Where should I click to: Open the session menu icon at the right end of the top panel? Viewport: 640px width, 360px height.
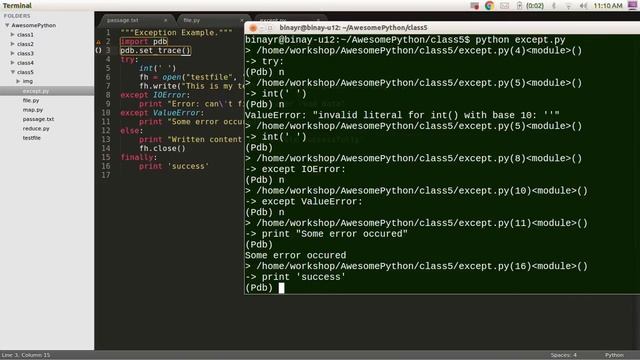point(632,5)
